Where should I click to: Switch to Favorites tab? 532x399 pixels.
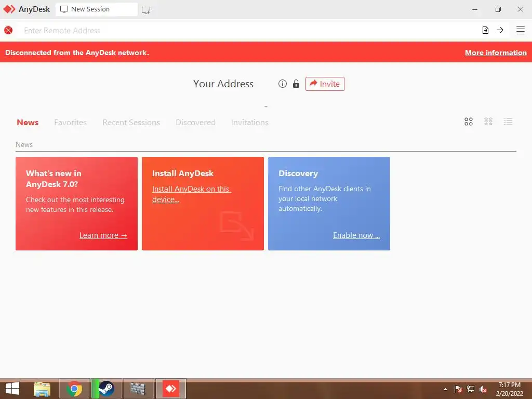[x=70, y=122]
